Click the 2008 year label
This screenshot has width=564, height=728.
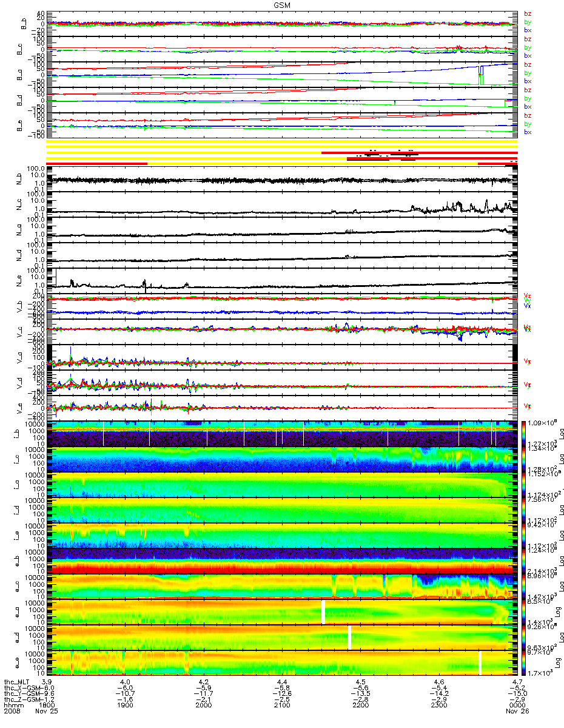point(12,712)
